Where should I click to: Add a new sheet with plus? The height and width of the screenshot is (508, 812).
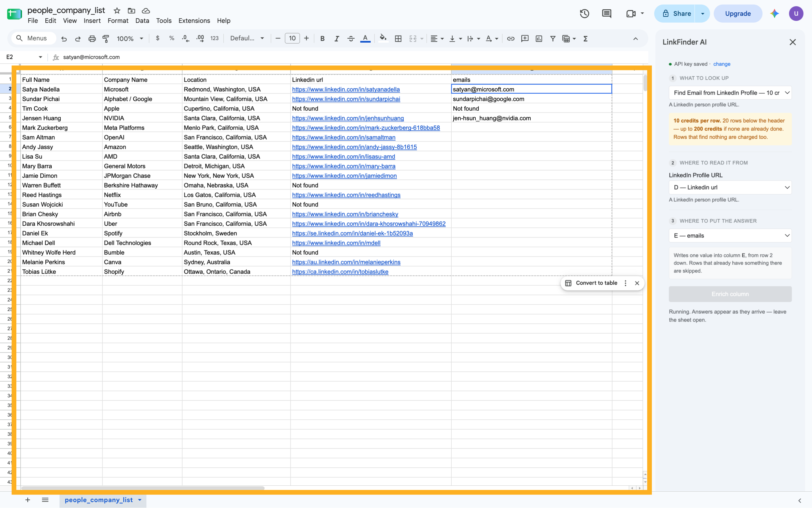[28, 500]
